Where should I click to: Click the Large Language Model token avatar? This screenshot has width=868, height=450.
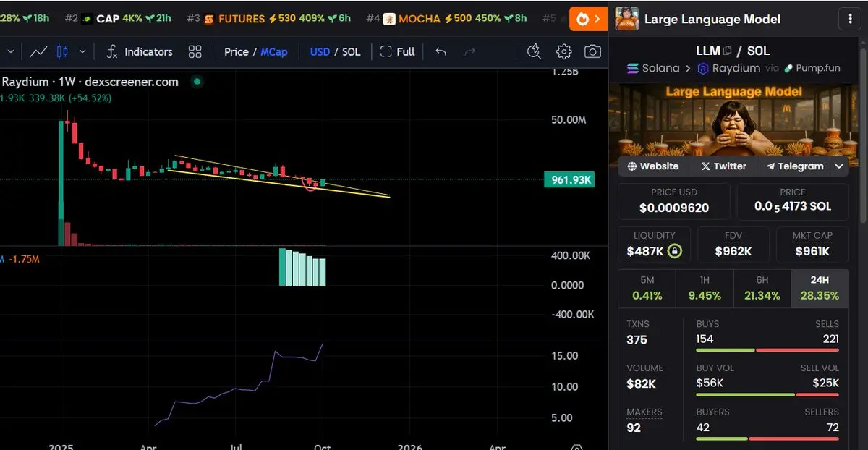coord(626,19)
